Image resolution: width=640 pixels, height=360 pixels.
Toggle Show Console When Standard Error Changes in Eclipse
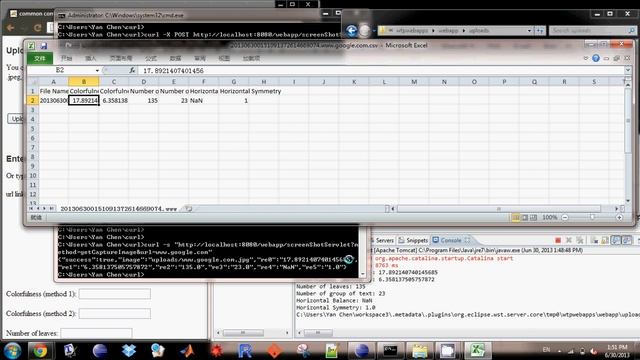[626, 240]
